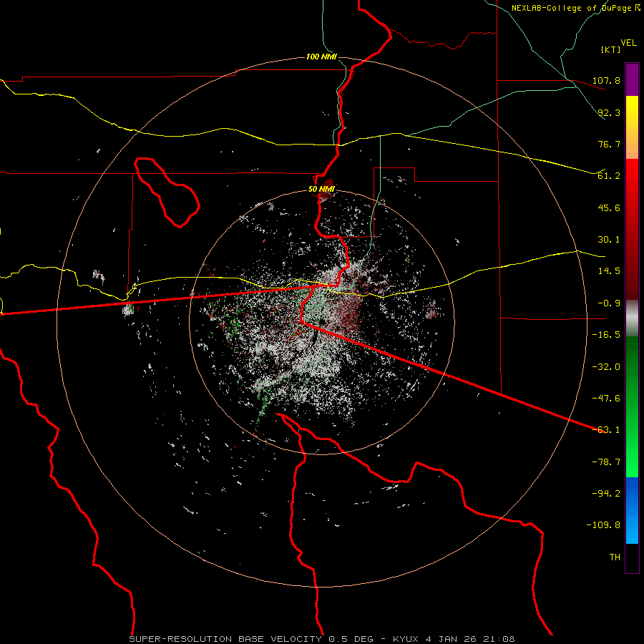Screen dimensions: 644x644
Task: Click the VEL legend heading
Action: coord(629,42)
